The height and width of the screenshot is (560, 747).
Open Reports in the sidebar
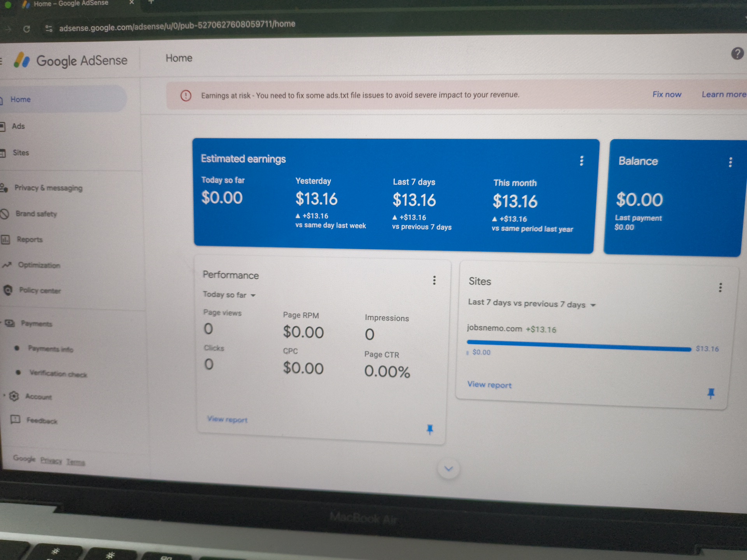click(30, 240)
